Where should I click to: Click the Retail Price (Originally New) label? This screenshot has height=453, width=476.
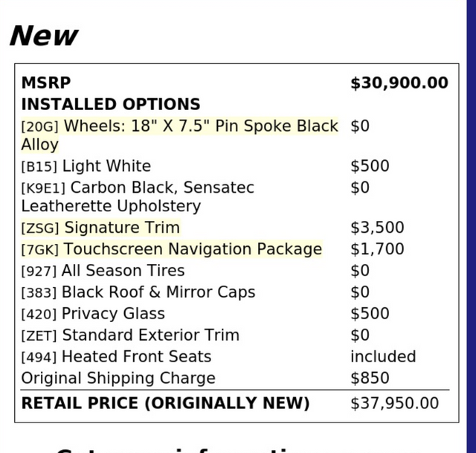coord(165,403)
